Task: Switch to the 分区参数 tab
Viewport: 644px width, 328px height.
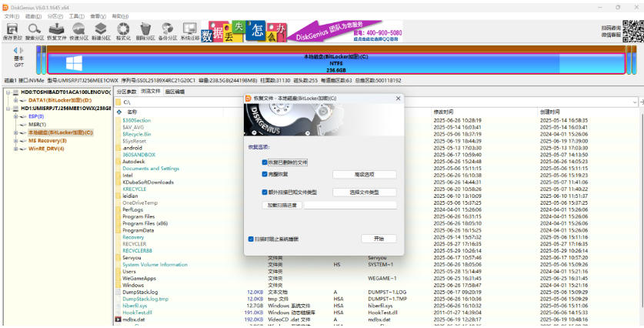Action: tap(126, 92)
